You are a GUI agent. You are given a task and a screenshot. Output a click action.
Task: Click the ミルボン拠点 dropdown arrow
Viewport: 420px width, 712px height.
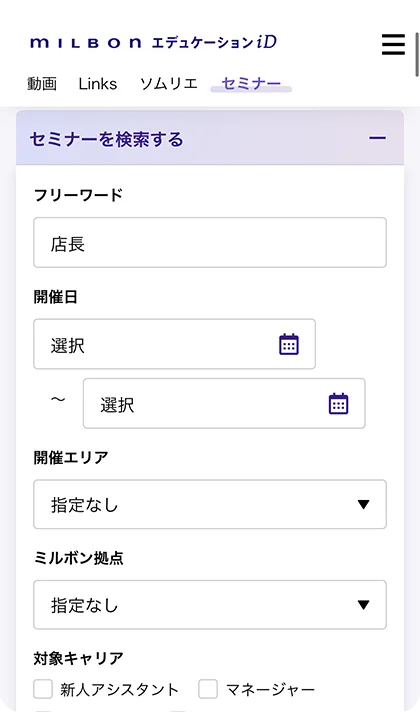pos(363,605)
